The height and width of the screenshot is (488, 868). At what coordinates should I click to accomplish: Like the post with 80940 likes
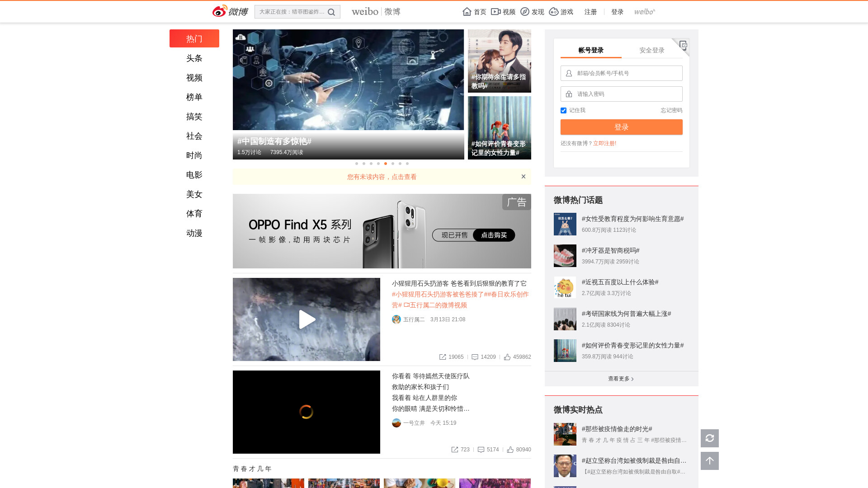(x=510, y=450)
